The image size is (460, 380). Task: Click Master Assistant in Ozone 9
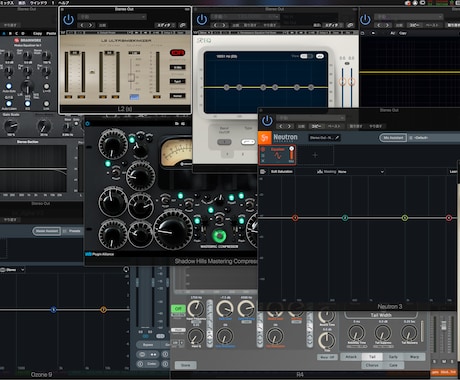click(47, 231)
